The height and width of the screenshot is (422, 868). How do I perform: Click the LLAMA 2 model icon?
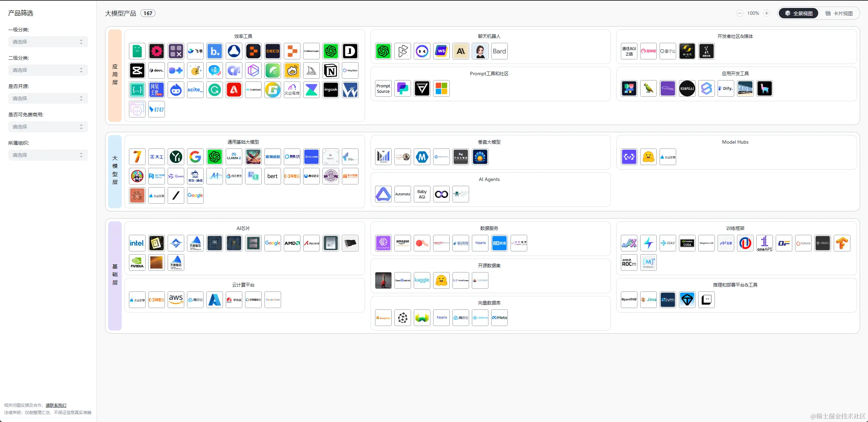pos(234,157)
